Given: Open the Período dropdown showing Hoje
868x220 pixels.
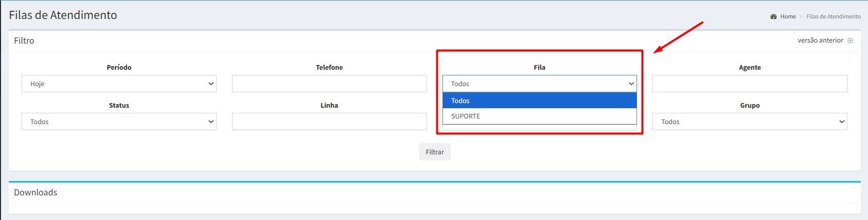Looking at the screenshot, I should (x=119, y=84).
